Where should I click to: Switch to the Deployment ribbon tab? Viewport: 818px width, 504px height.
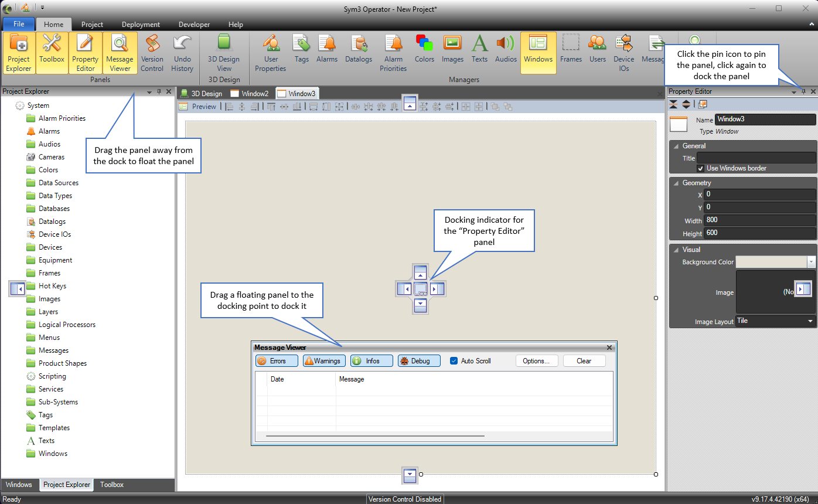(141, 25)
